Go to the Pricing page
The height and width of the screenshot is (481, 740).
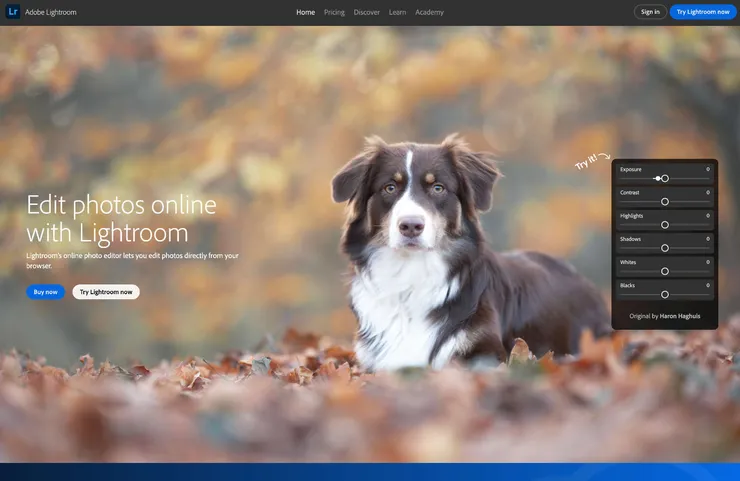coord(334,12)
